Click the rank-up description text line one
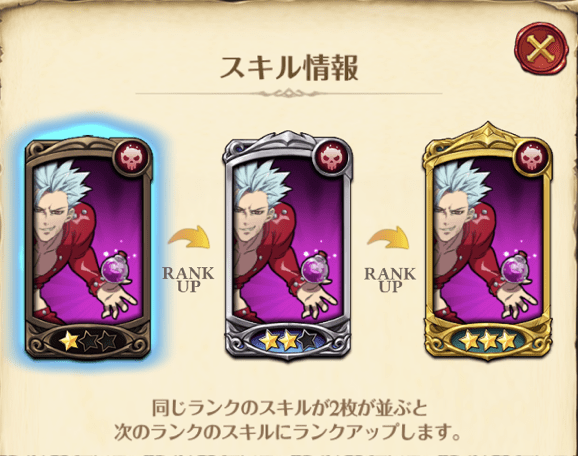This screenshot has width=578, height=456. click(x=289, y=408)
